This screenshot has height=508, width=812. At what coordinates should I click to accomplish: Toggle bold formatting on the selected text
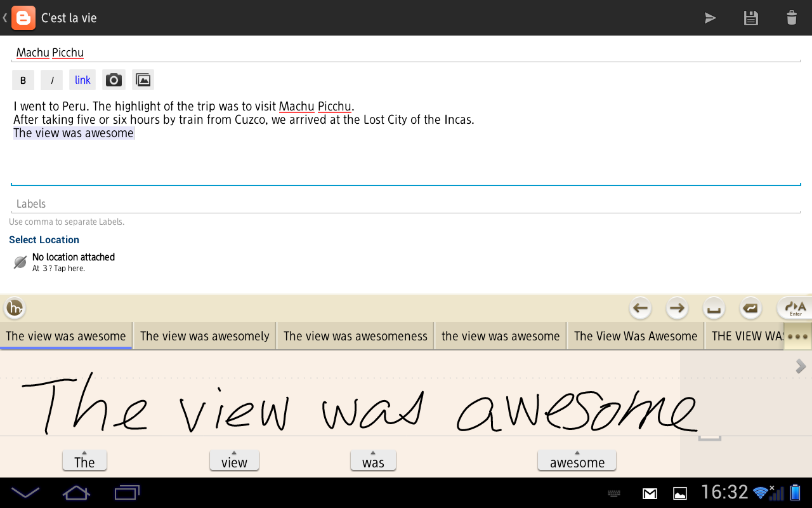coord(23,79)
